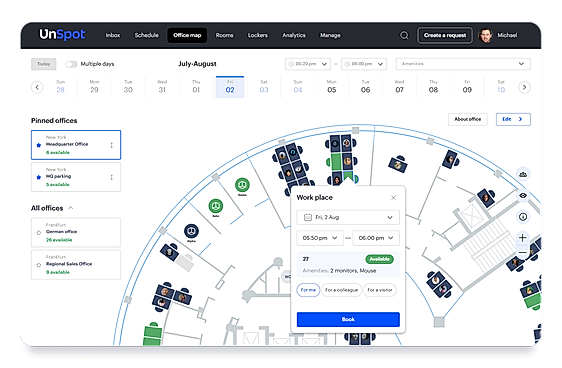This screenshot has width=562, height=368.
Task: Click the green Available status badge
Action: coord(379,259)
